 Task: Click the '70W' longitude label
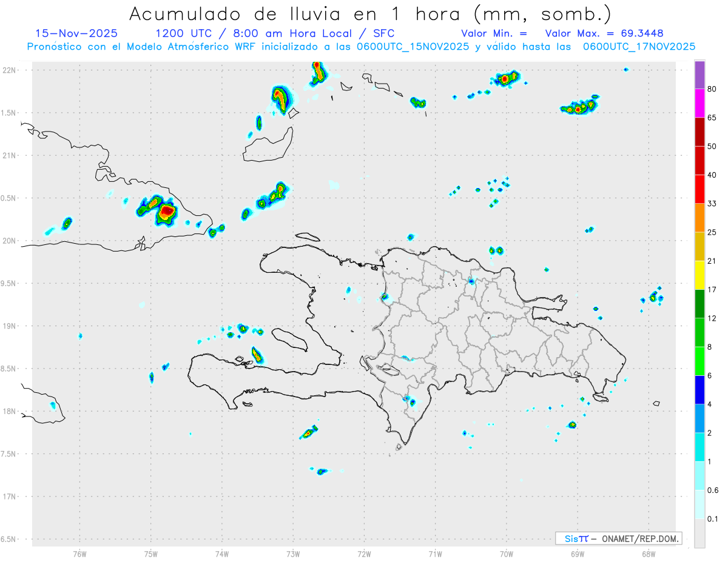[x=507, y=554]
